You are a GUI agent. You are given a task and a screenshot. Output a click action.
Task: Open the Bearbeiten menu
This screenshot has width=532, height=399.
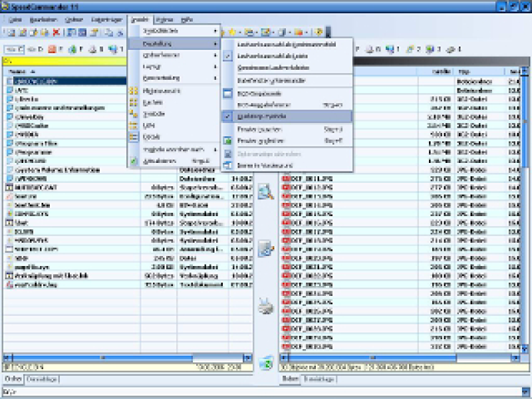click(x=43, y=20)
